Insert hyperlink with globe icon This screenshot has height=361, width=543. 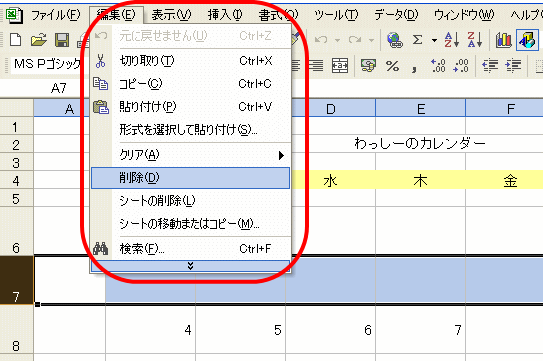pos(395,40)
